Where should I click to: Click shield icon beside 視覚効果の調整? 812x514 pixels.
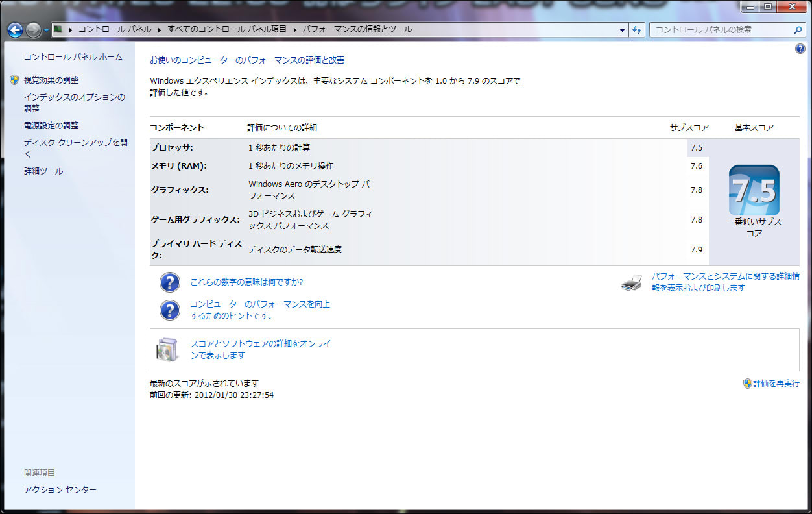pos(14,80)
